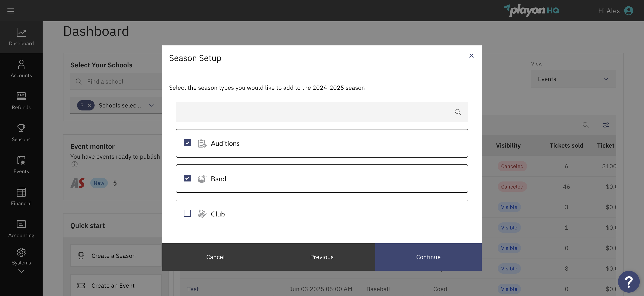Viewport: 644px width, 296px height.
Task: Remove the 2 schools selected chip
Action: pyautogui.click(x=89, y=105)
